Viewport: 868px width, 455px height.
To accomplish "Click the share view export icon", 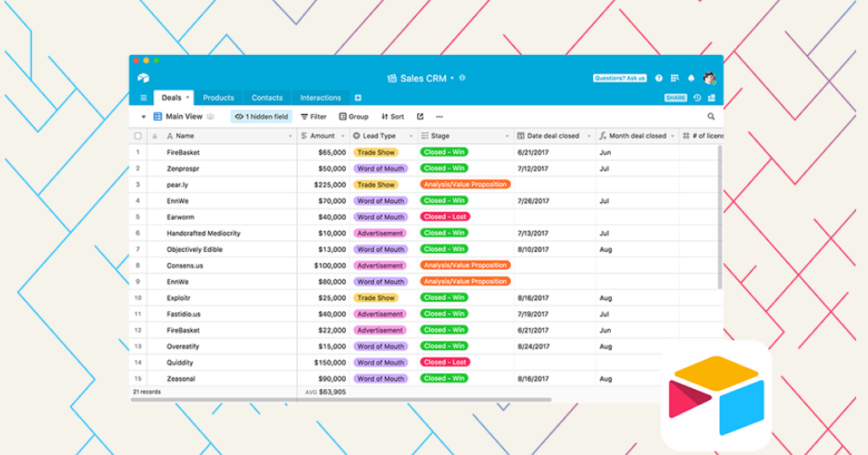I will point(420,117).
